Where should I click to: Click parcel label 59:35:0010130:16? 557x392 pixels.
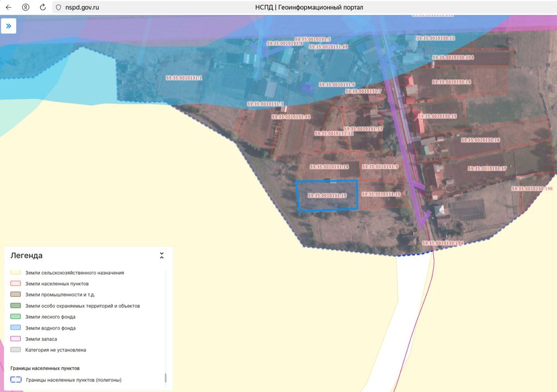[x=480, y=140]
